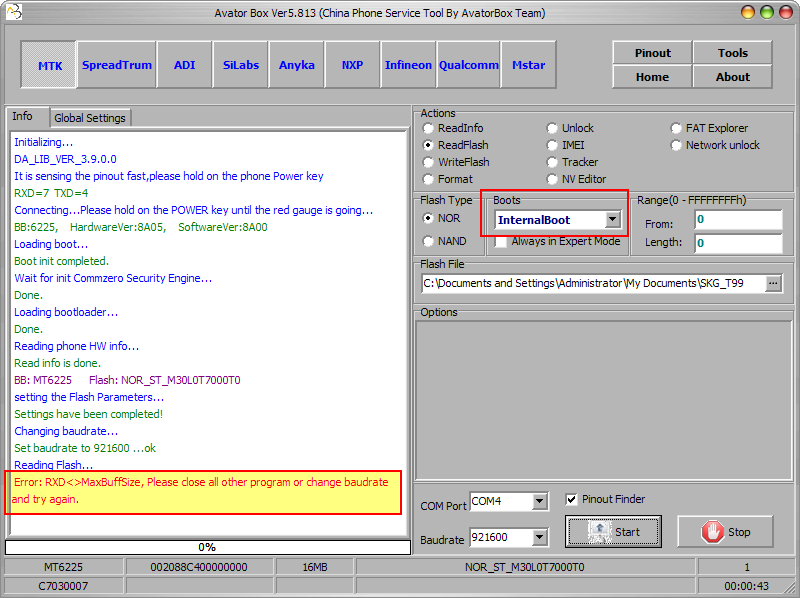Click the Range From input field

click(x=738, y=219)
